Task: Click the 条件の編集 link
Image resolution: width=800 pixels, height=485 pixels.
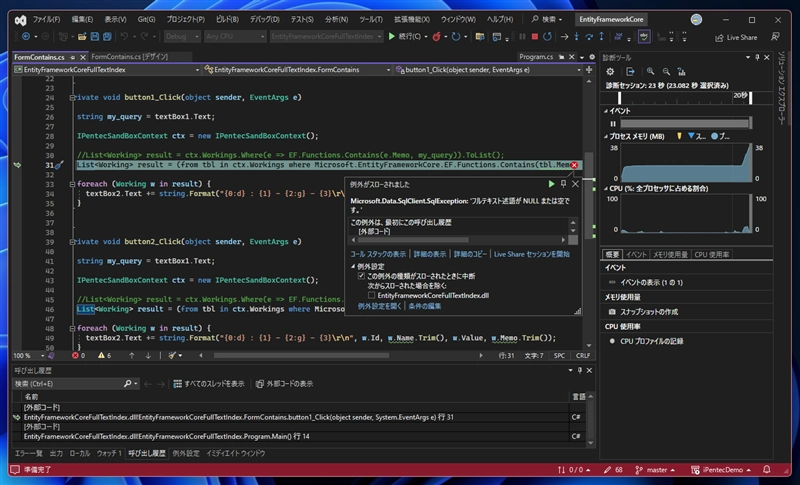Action: [425, 306]
